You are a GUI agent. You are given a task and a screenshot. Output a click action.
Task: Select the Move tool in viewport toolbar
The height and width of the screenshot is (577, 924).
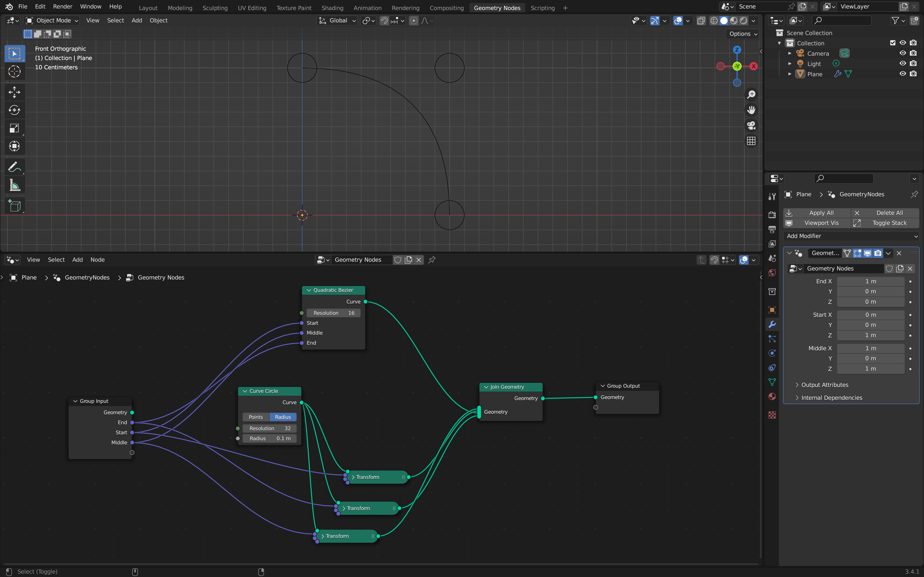pyautogui.click(x=14, y=92)
